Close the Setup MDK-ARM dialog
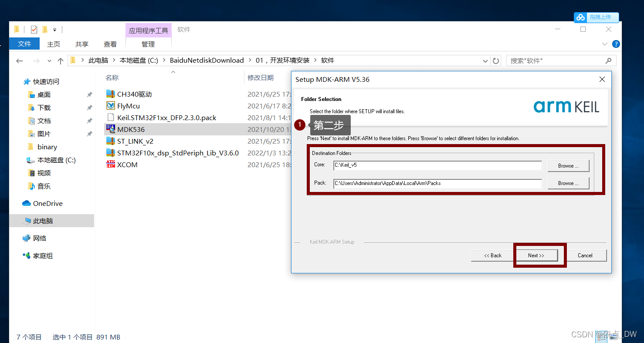The height and width of the screenshot is (343, 644). tap(602, 79)
